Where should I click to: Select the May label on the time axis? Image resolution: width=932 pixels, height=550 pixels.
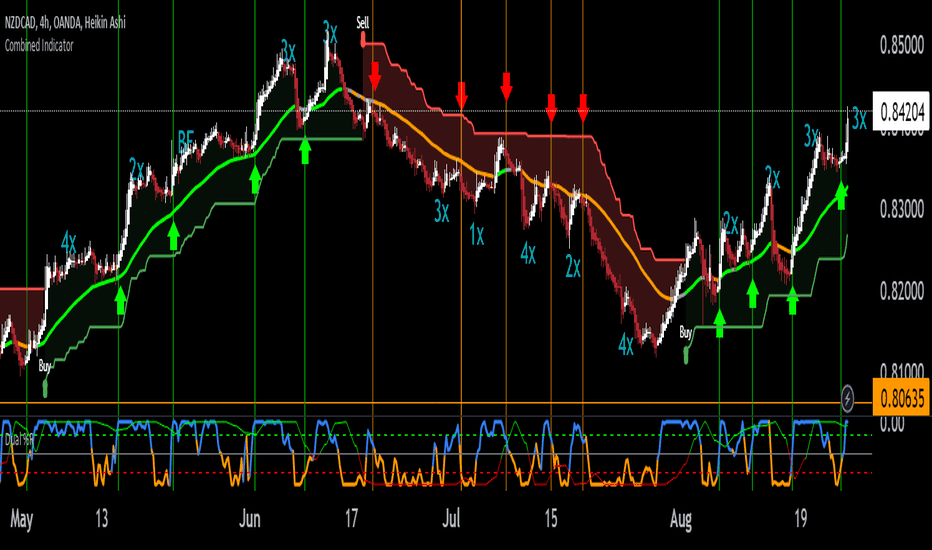pos(21,520)
